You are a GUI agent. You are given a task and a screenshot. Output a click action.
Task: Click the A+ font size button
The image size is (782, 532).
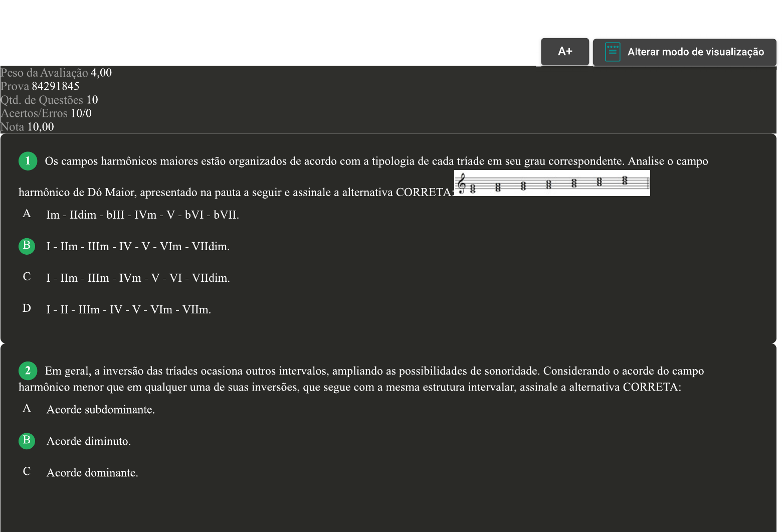(564, 52)
